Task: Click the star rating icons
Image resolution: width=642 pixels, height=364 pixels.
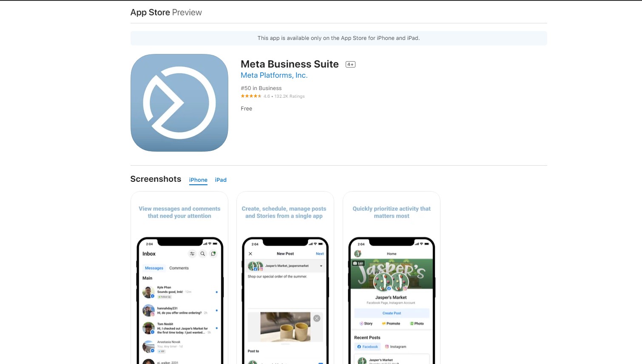Action: 251,96
